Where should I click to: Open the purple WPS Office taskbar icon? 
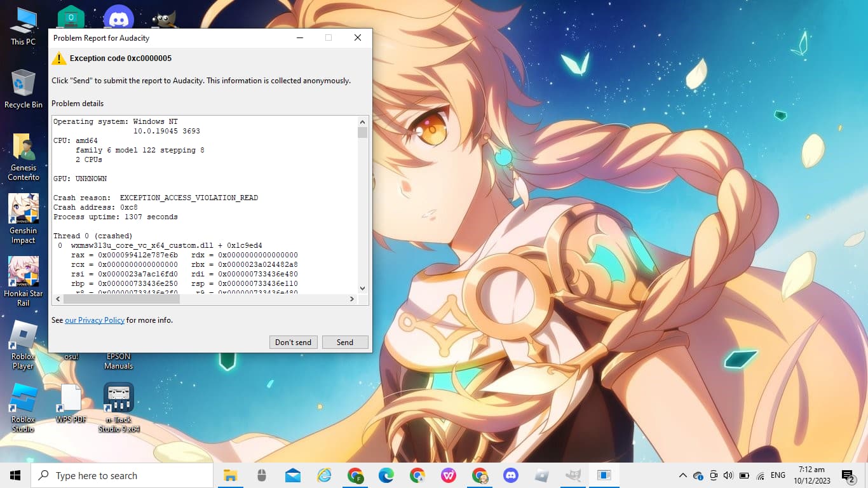pos(449,475)
